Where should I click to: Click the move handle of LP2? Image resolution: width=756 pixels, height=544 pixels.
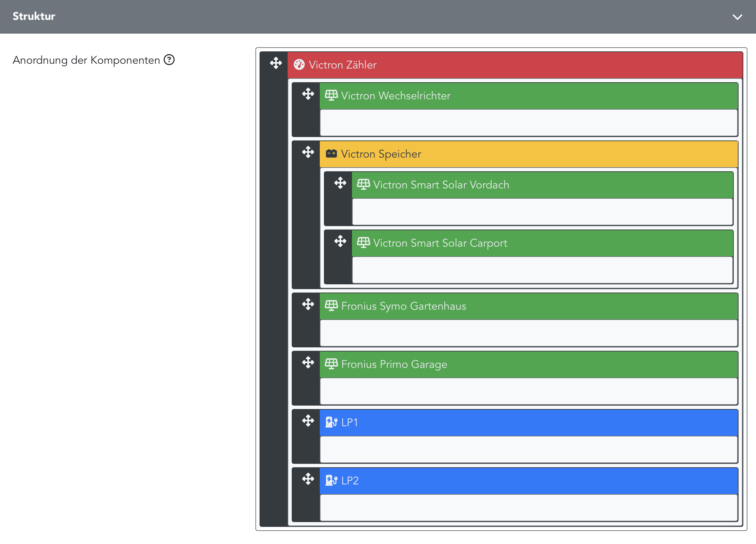pyautogui.click(x=308, y=479)
